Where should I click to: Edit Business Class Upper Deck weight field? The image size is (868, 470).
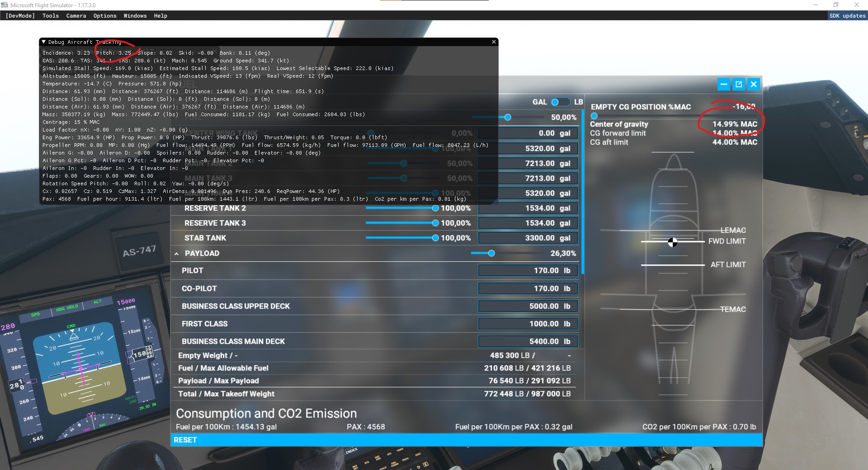pos(528,306)
